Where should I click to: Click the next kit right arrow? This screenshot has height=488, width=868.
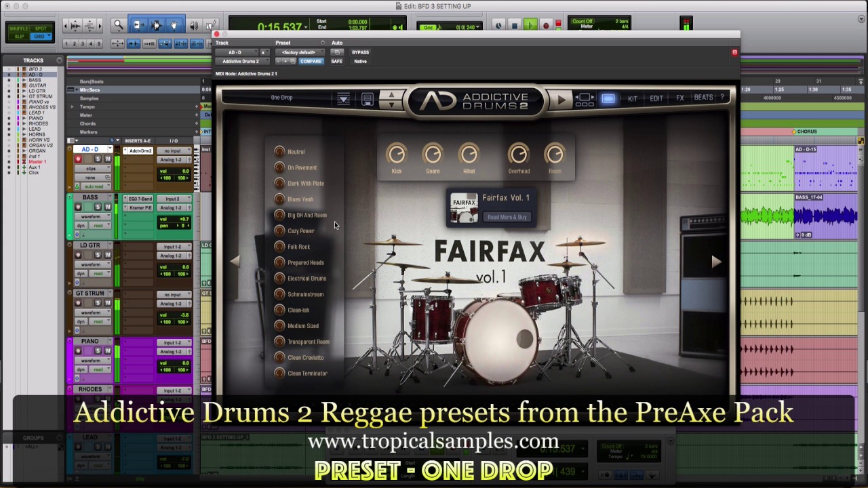716,262
